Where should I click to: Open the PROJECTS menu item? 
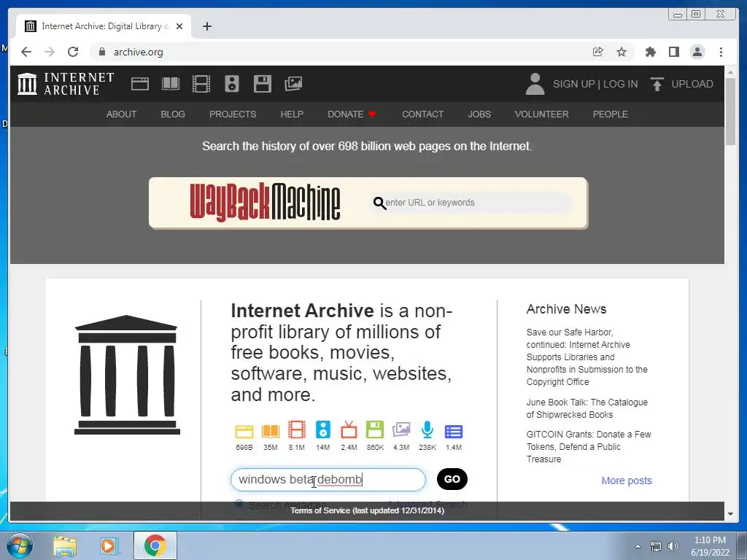click(x=233, y=114)
